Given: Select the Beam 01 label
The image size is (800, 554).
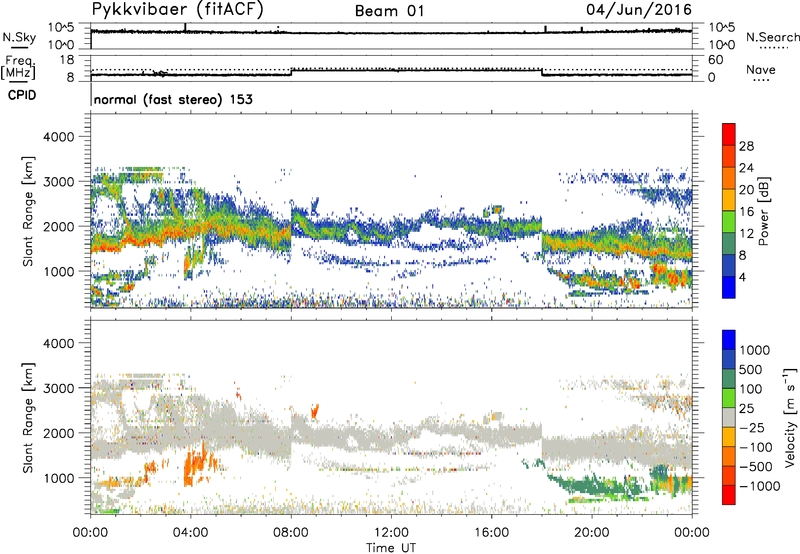Looking at the screenshot, I should [x=389, y=11].
